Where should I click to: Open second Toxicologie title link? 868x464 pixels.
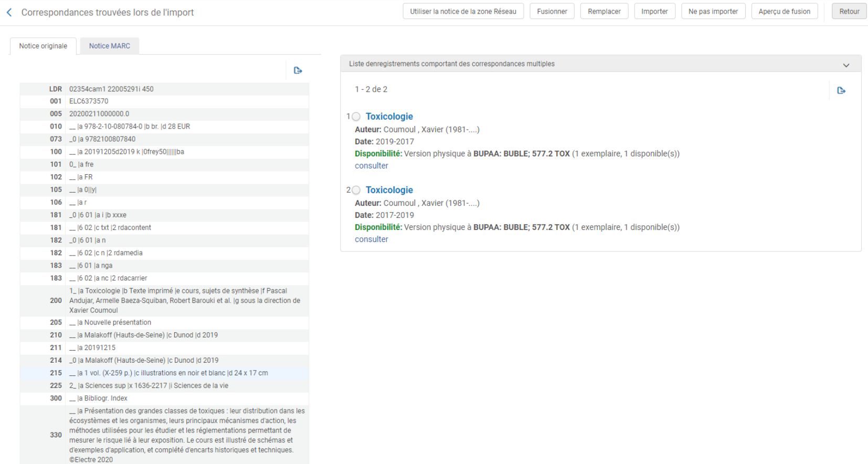point(389,190)
